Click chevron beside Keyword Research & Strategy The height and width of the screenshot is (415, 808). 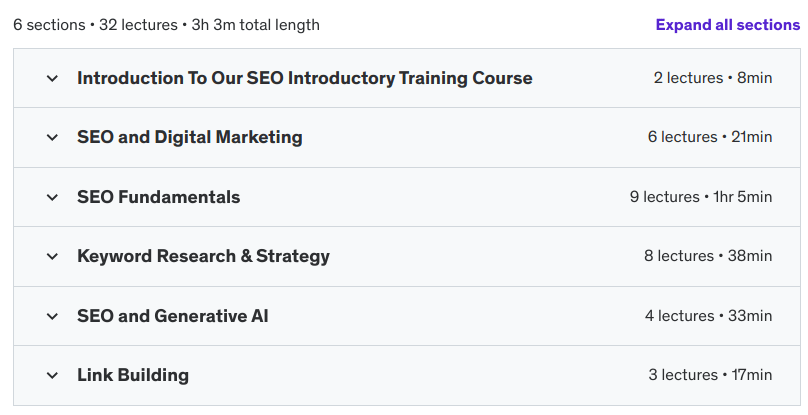(x=52, y=257)
